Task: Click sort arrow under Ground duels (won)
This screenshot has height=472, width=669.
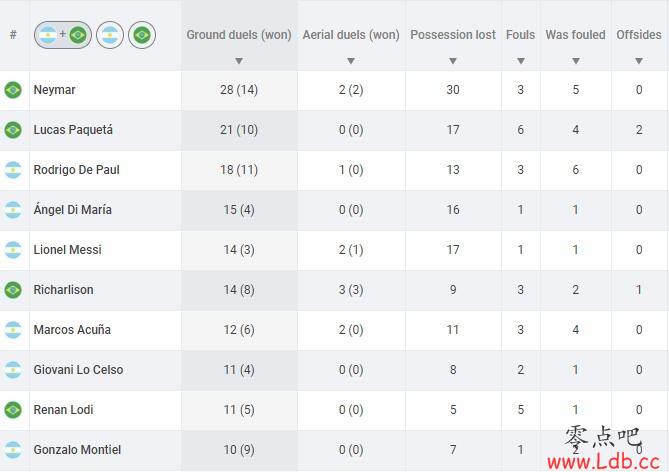Action: point(239,61)
